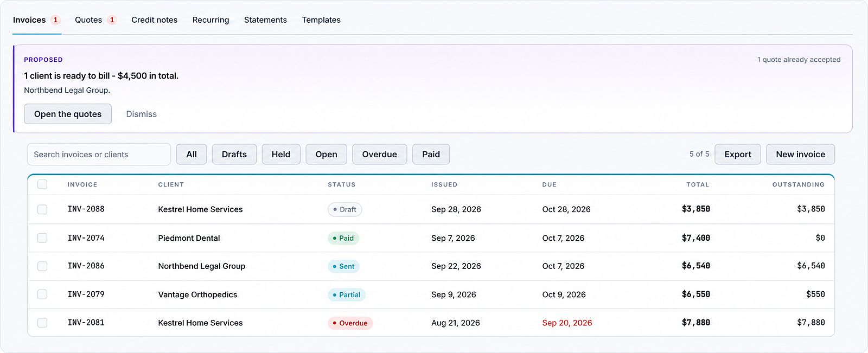Viewport: 868px width, 353px height.
Task: Click the due date Oct 28, 2026
Action: (566, 209)
